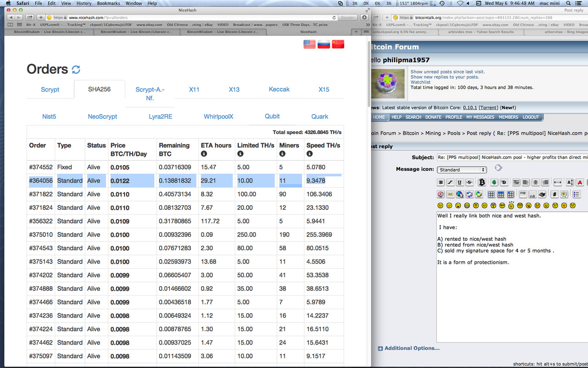Apply underline formatting in forum editor

pos(460,183)
